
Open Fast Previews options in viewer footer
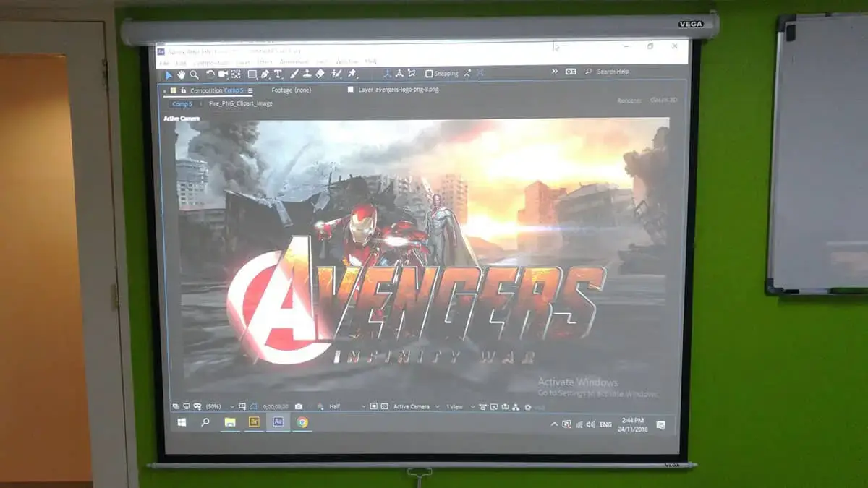click(493, 406)
